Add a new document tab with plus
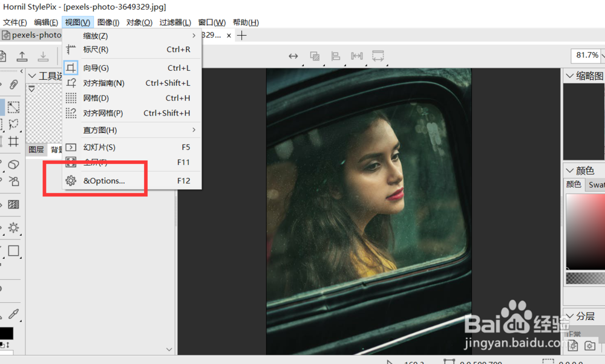 click(242, 36)
